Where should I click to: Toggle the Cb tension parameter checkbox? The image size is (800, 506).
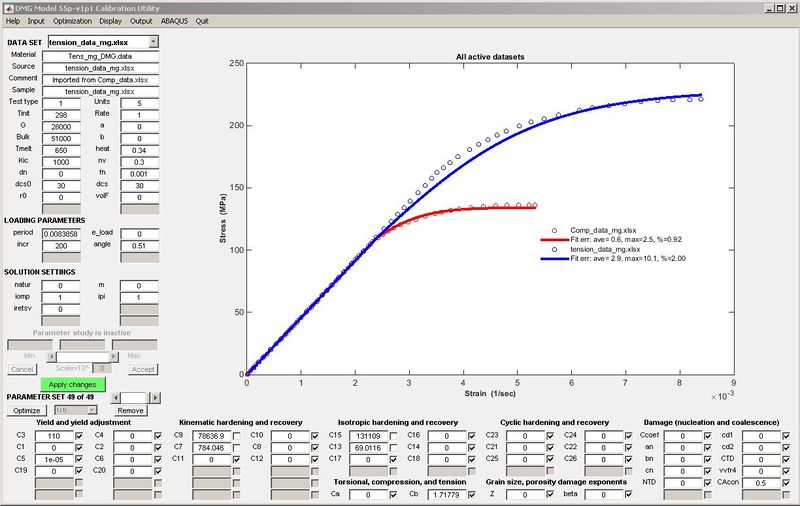click(471, 494)
